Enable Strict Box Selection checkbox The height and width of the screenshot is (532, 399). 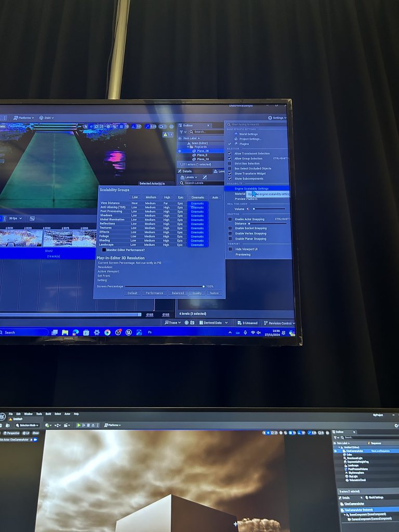click(x=230, y=164)
